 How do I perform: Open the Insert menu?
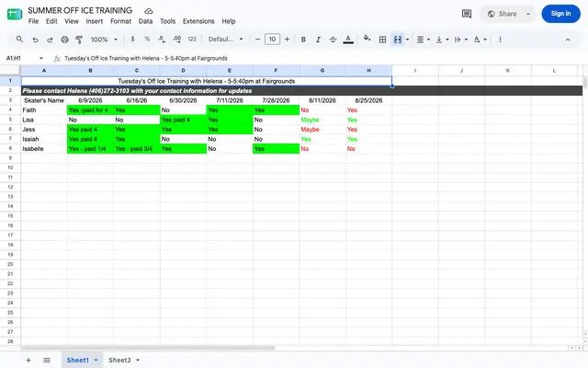pos(94,21)
